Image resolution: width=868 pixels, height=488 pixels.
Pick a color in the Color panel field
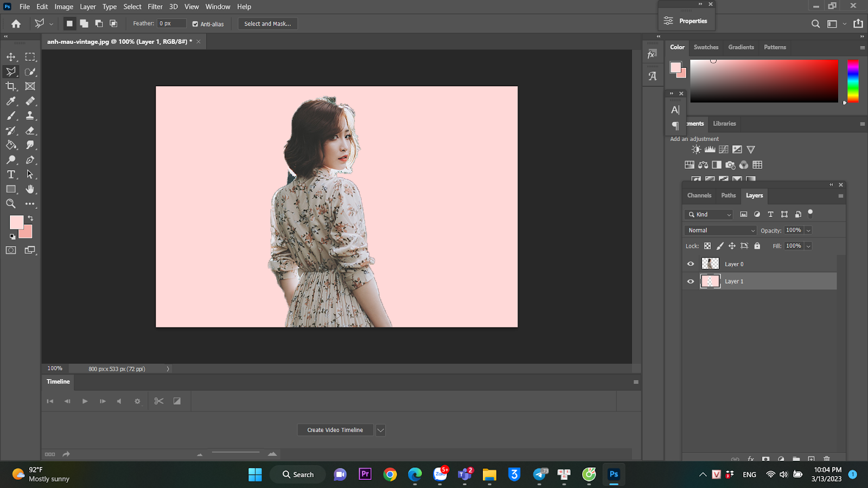pyautogui.click(x=764, y=81)
